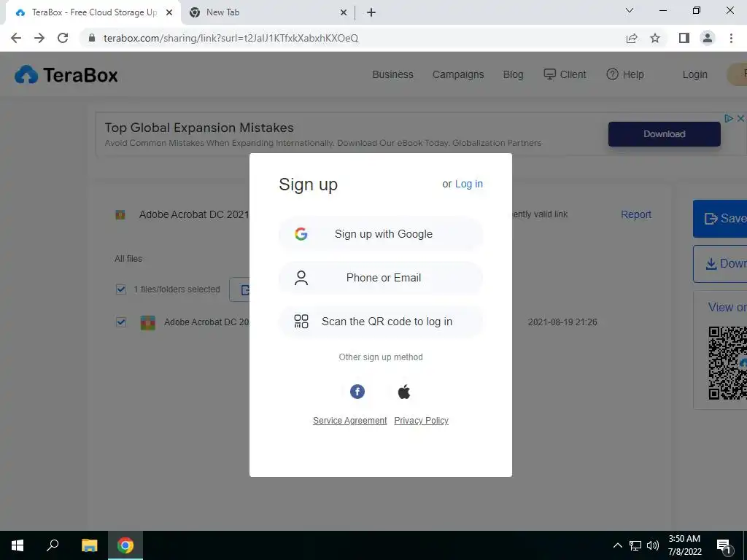The image size is (747, 560).
Task: Click the outlined Download button on the right
Action: 720,264
